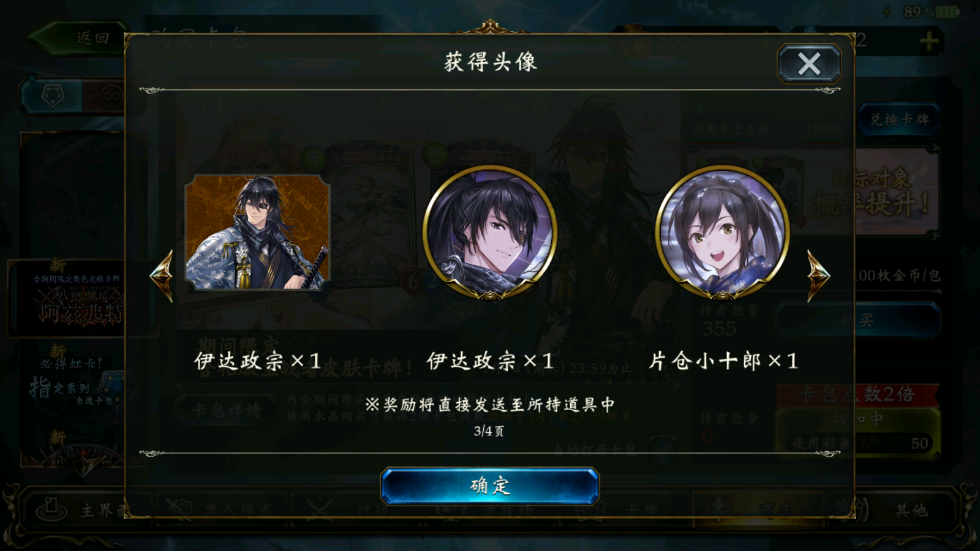This screenshot has width=980, height=551.
Task: Close the 获得头像 dialog with X
Action: pyautogui.click(x=809, y=64)
